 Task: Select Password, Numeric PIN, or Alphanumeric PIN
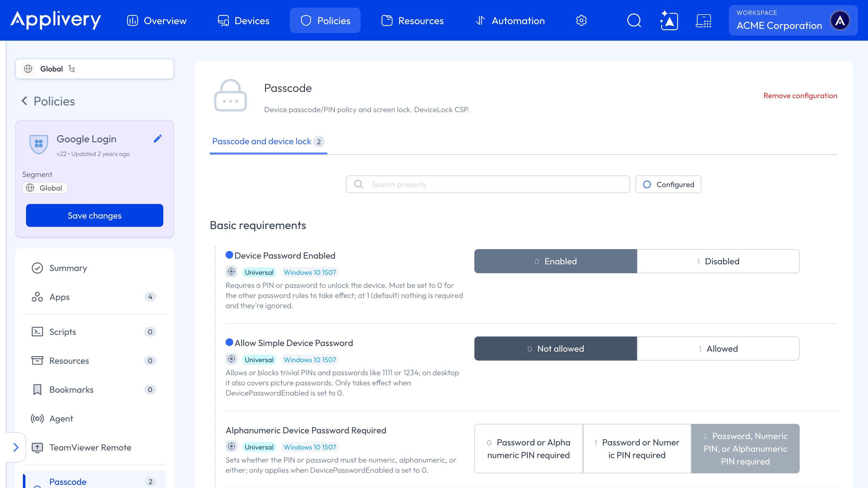pos(745,449)
